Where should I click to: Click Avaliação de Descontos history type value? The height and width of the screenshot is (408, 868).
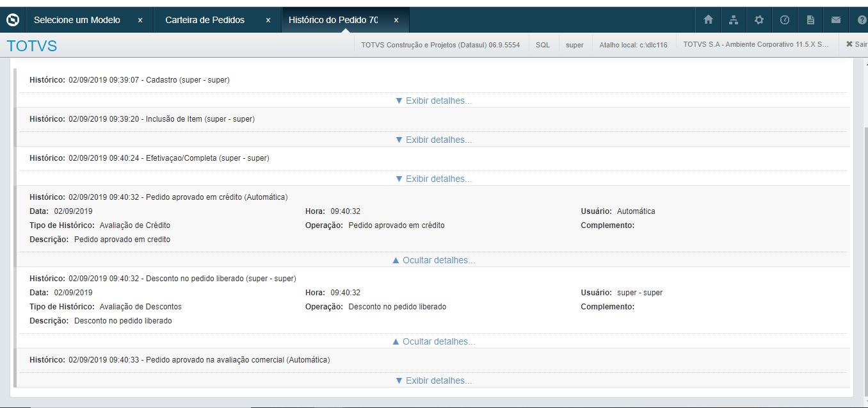[141, 307]
